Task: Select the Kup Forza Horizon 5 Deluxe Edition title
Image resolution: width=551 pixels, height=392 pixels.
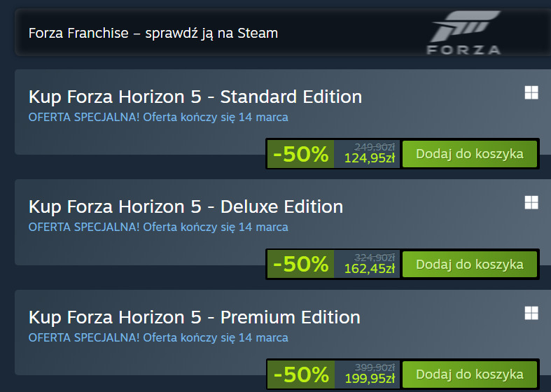Action: (x=186, y=206)
